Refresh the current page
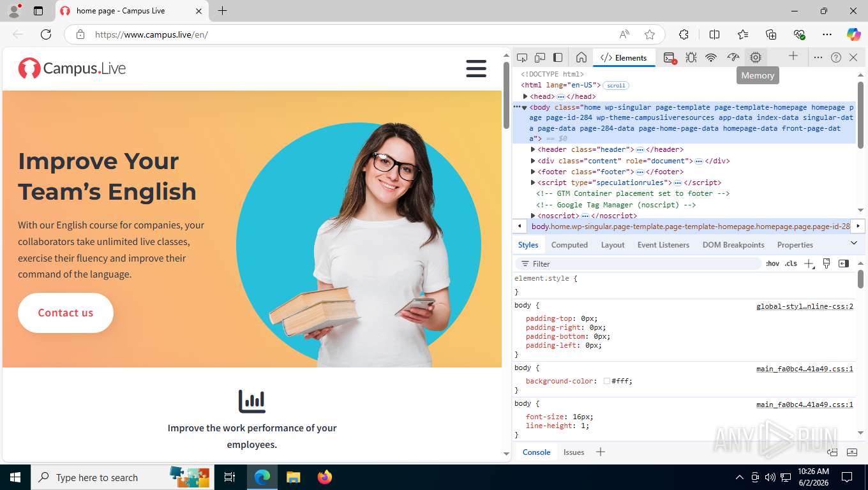 [x=46, y=34]
